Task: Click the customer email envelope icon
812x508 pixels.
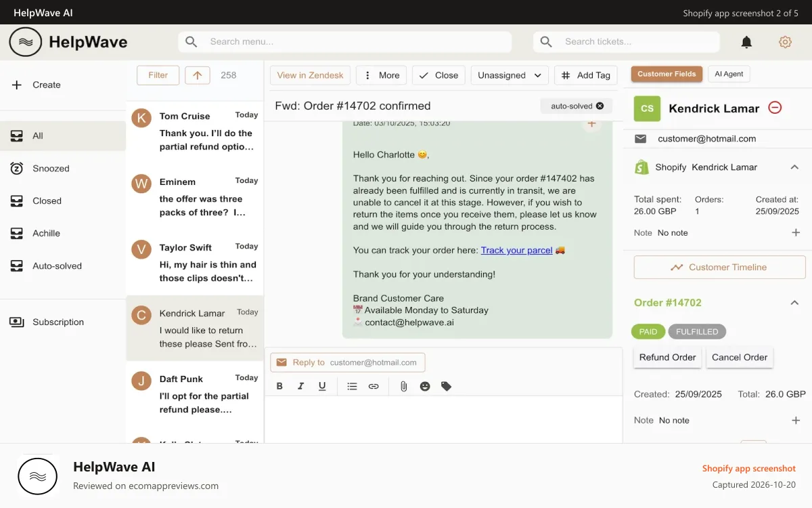Action: click(x=640, y=138)
